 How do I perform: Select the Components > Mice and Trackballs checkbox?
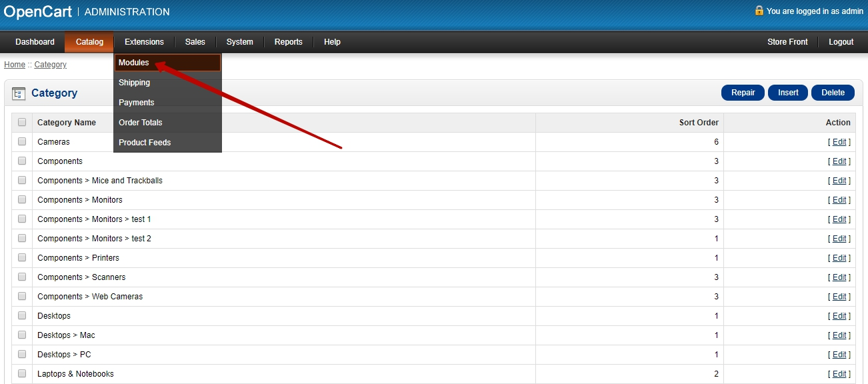point(22,180)
